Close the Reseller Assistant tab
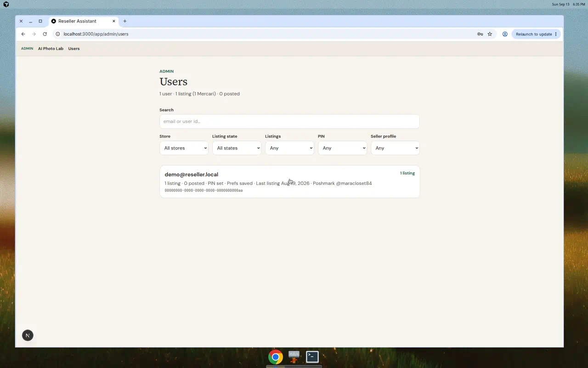Screen dimensions: 588x368 click(x=114, y=21)
